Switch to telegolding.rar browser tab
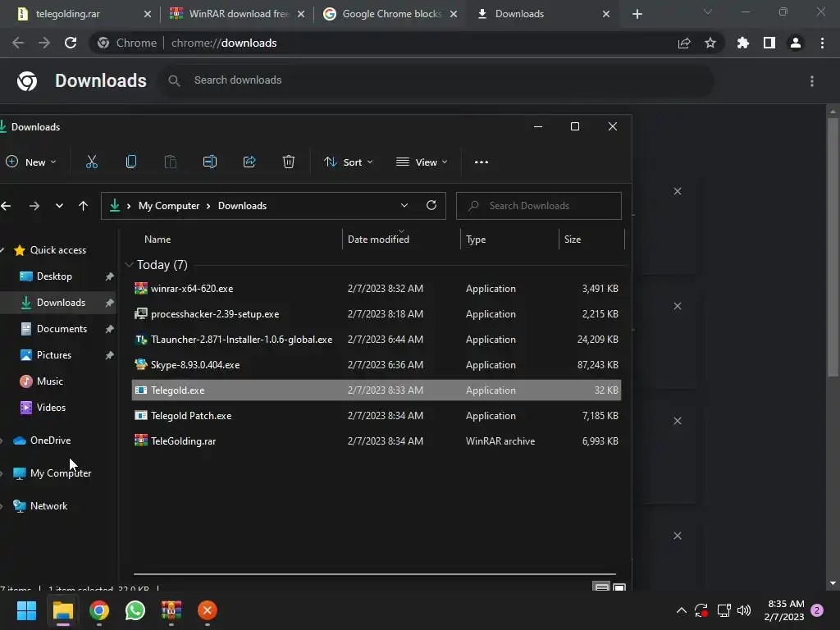 (67, 14)
